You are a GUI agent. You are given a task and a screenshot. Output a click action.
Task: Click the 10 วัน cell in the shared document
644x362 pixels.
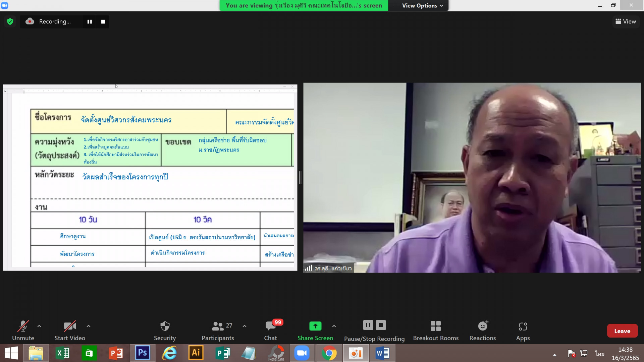tap(88, 220)
